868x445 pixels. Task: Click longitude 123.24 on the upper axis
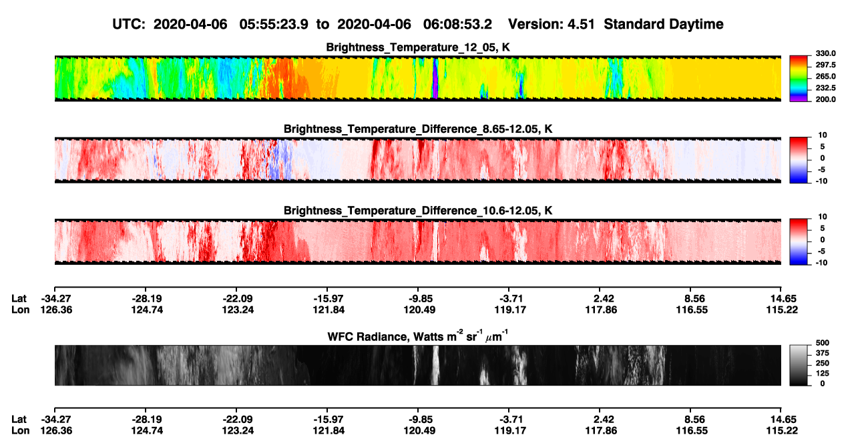239,310
